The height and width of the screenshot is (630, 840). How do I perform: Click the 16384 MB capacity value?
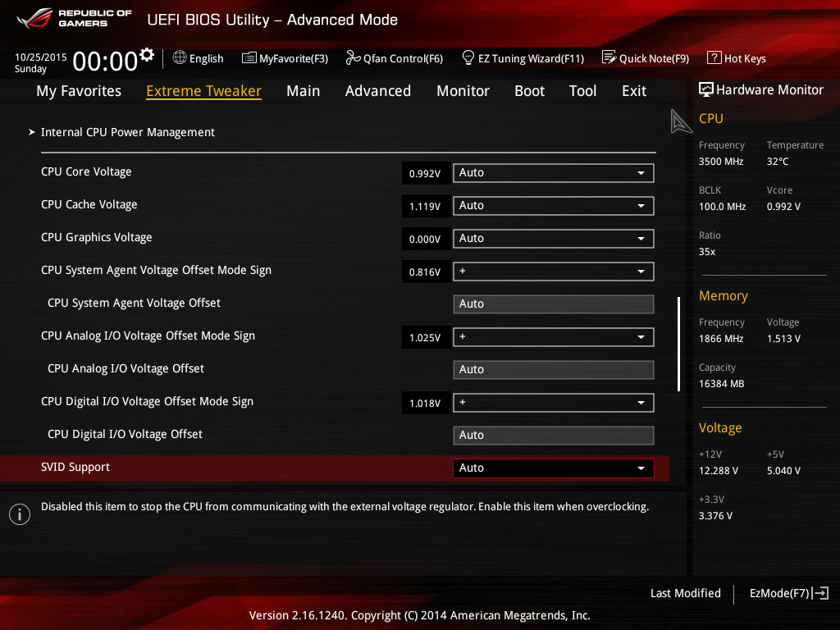[x=722, y=384]
